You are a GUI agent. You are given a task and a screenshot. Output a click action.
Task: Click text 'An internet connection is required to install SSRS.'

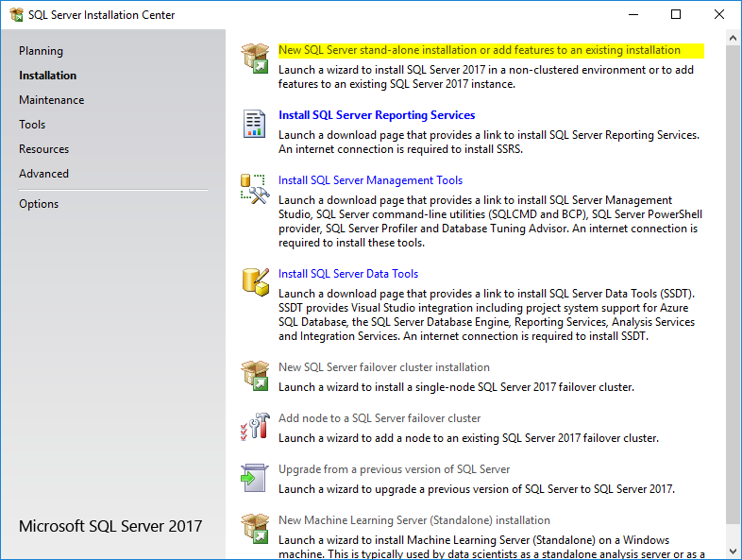(x=401, y=149)
